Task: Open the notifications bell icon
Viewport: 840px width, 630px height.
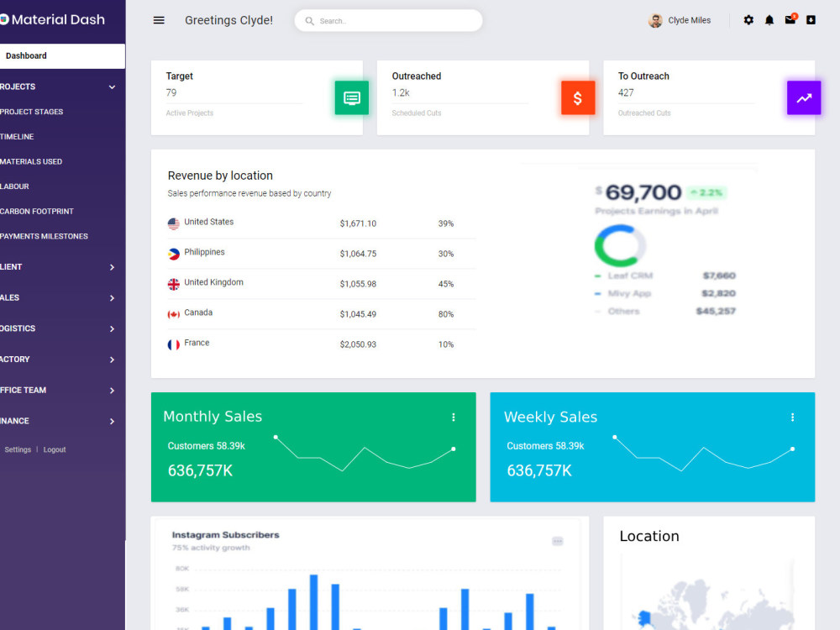Action: click(769, 20)
